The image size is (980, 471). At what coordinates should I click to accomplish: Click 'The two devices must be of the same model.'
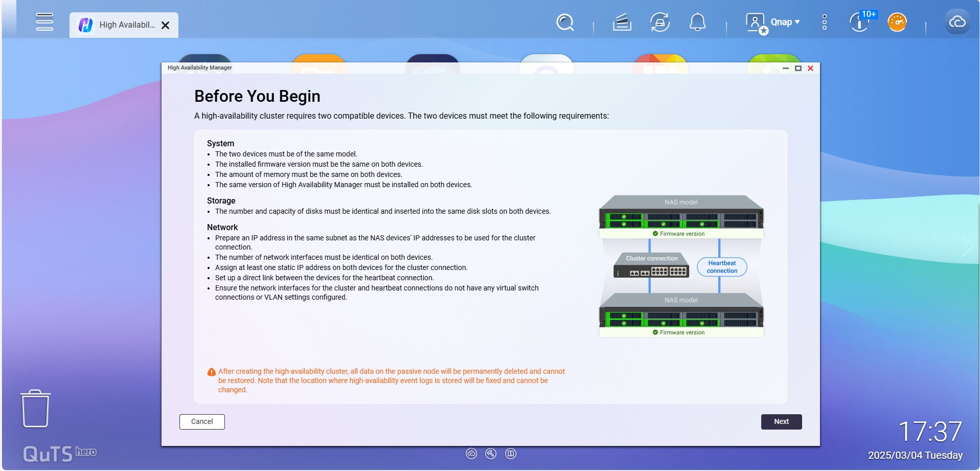click(x=286, y=154)
